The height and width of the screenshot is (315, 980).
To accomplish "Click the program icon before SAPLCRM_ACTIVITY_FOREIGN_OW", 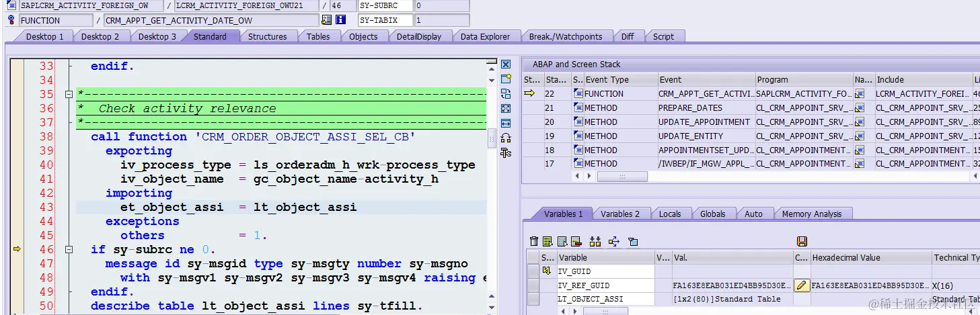I will 10,5.
